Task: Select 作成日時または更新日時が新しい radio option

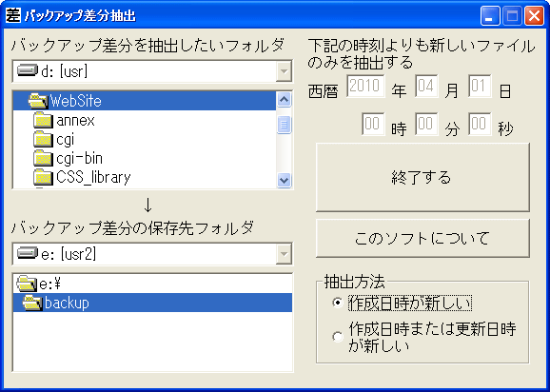Action: [x=338, y=337]
